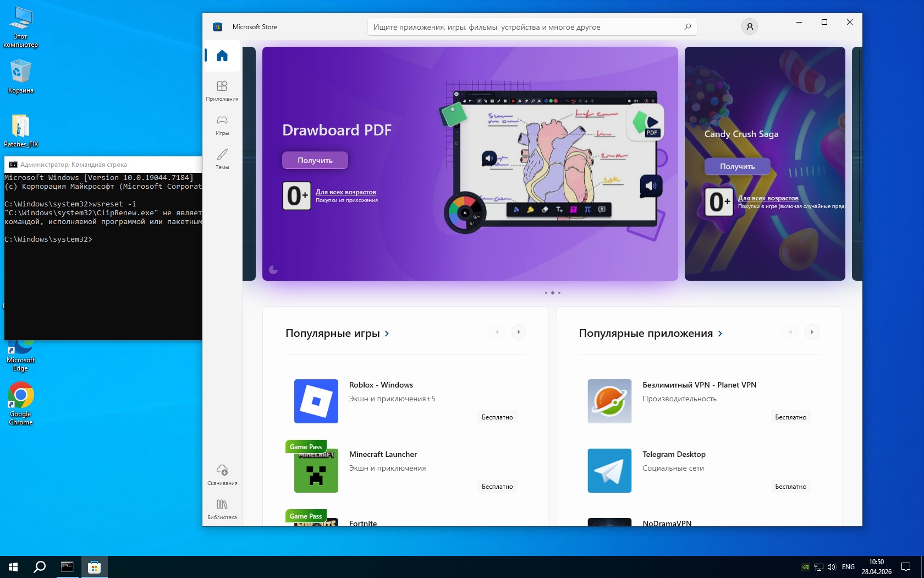The height and width of the screenshot is (578, 924).
Task: Open the Roblox - Windows app icon
Action: point(316,401)
